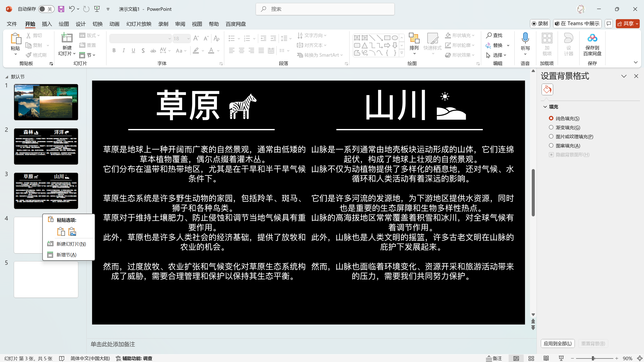Click the Find (查找) magnifier icon
The height and width of the screenshot is (362, 644).
point(489,35)
